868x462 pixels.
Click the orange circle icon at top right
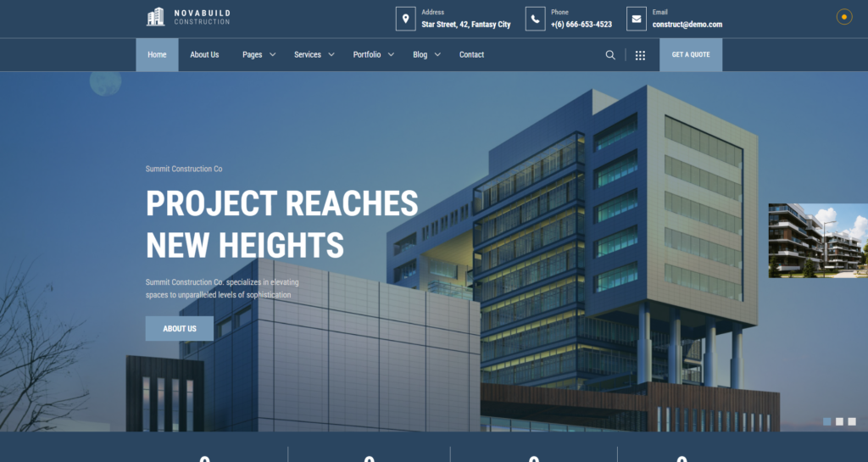pyautogui.click(x=844, y=17)
